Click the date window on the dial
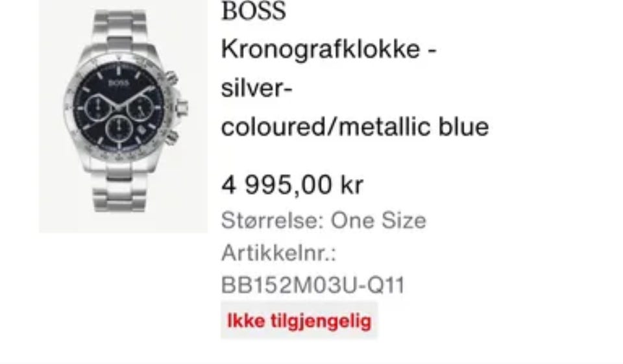Image resolution: width=623 pixels, height=364 pixels. coord(142,130)
